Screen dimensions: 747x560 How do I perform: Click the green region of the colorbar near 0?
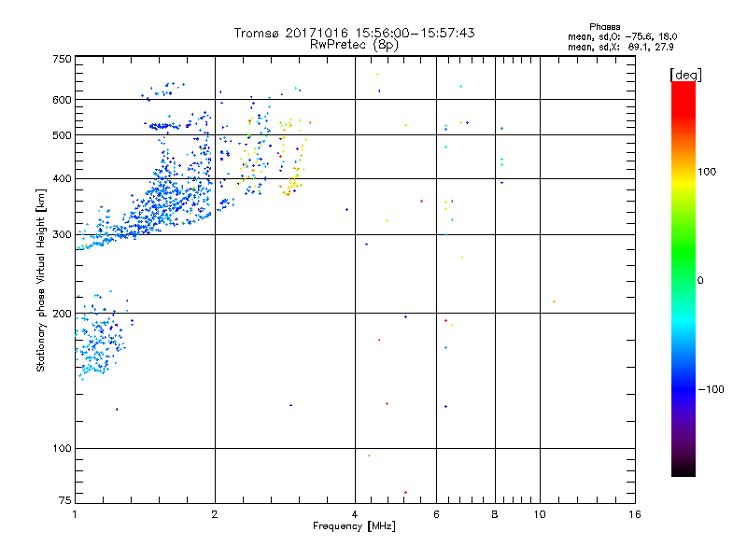tap(684, 280)
